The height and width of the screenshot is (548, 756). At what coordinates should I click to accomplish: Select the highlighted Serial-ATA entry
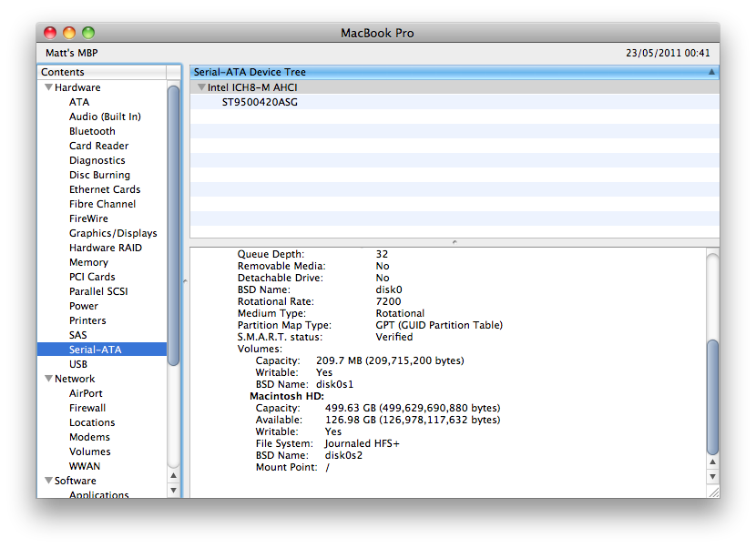(102, 350)
